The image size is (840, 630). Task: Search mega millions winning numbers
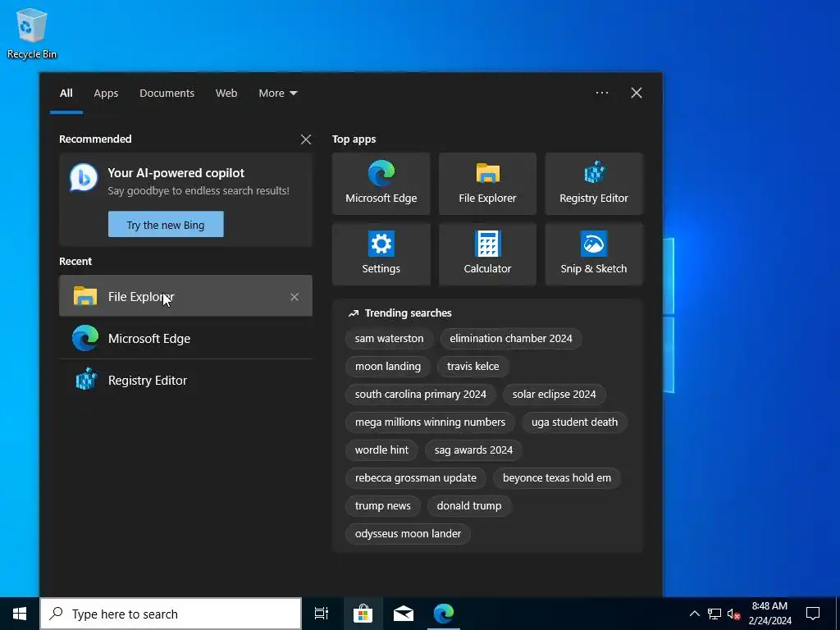(x=430, y=422)
